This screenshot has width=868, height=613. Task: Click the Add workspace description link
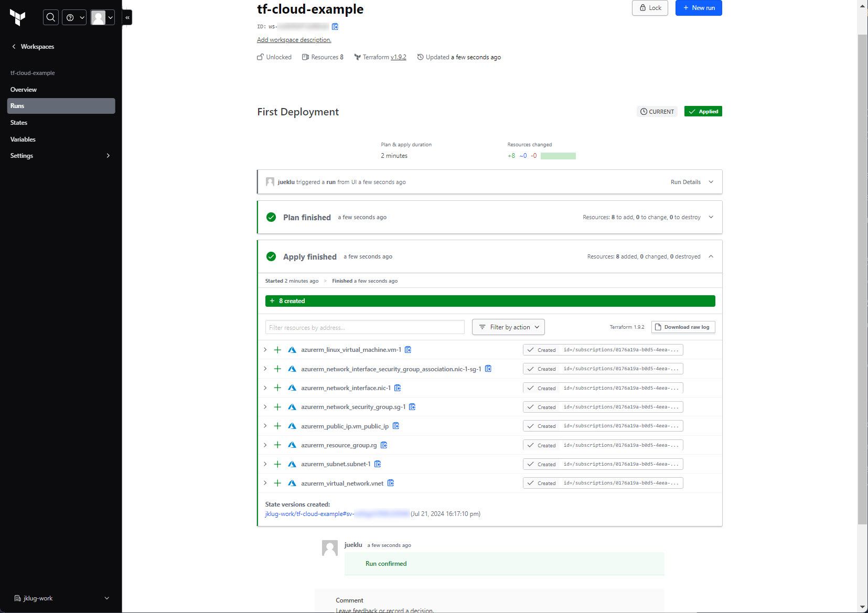(x=294, y=40)
